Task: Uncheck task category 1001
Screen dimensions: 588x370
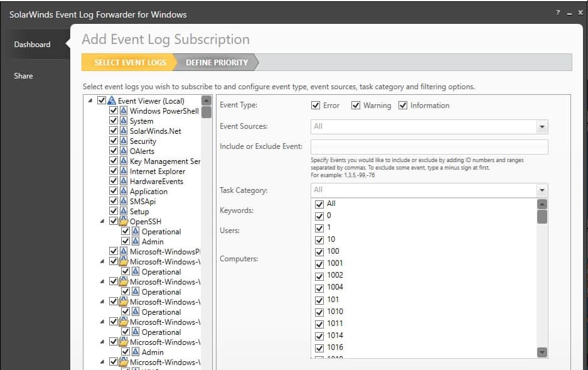Action: pyautogui.click(x=319, y=264)
